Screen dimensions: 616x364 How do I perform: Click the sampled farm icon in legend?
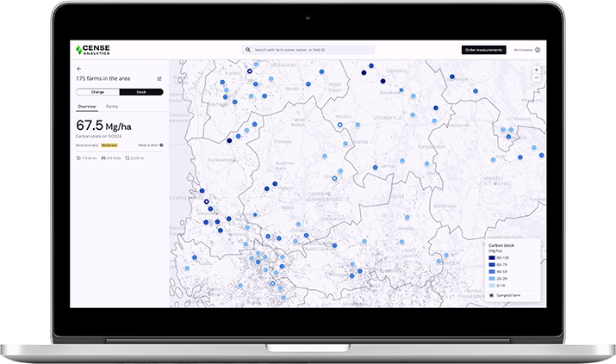click(492, 295)
